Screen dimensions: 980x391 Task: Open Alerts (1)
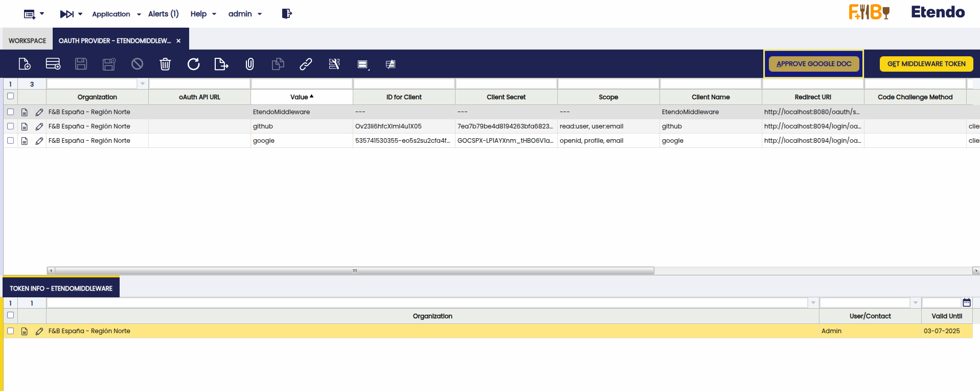pos(164,14)
